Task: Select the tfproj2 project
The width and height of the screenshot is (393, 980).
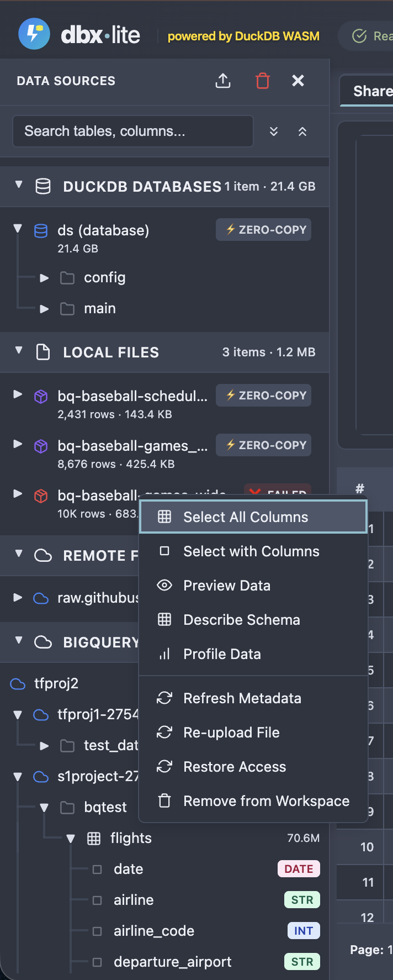Action: [56, 683]
